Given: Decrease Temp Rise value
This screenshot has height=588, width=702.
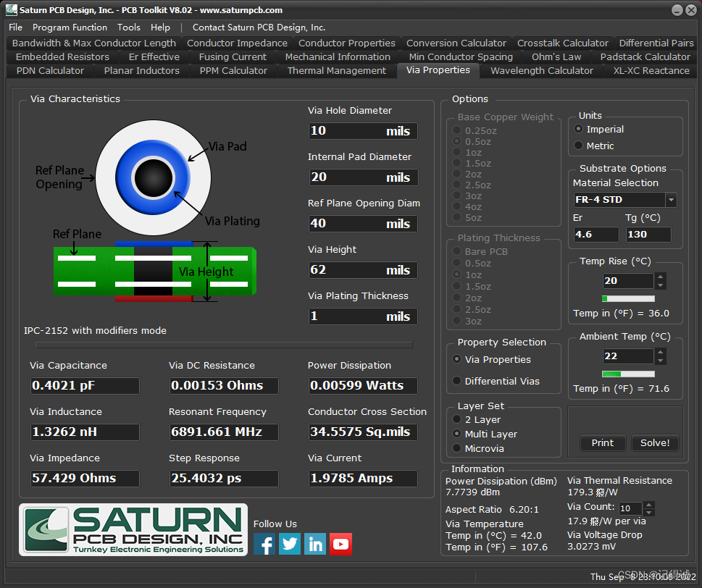Looking at the screenshot, I should coord(661,285).
